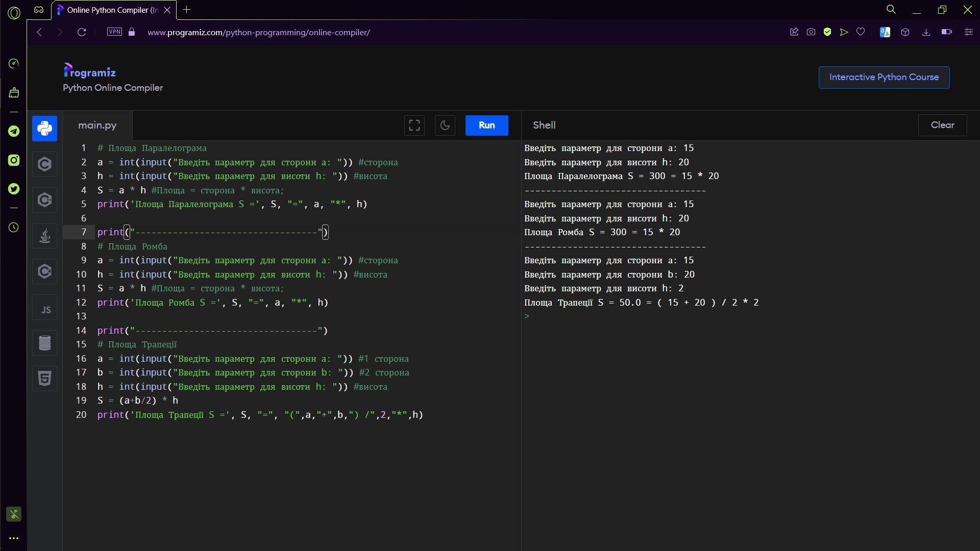
Task: View site security lock info
Action: (132, 32)
